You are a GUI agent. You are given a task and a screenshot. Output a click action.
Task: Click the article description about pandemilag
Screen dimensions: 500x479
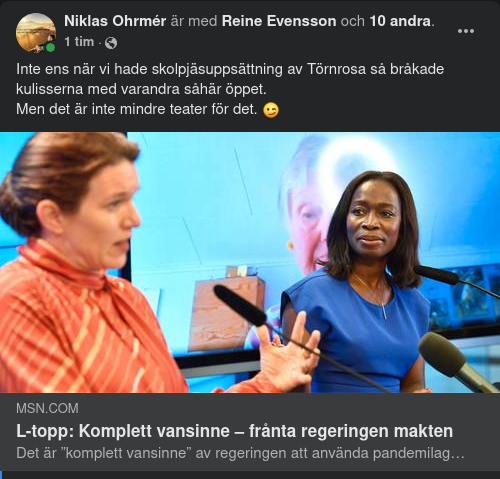click(x=240, y=453)
